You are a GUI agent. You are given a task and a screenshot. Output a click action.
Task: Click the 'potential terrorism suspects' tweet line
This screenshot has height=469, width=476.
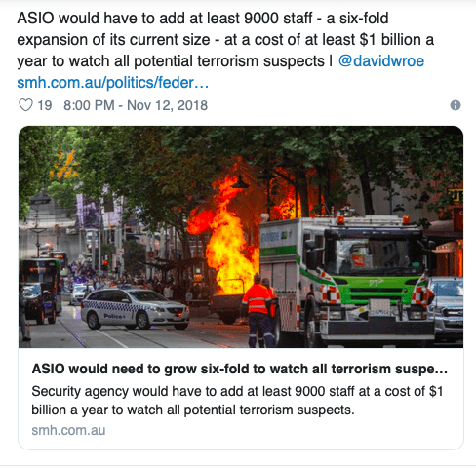[x=229, y=61]
